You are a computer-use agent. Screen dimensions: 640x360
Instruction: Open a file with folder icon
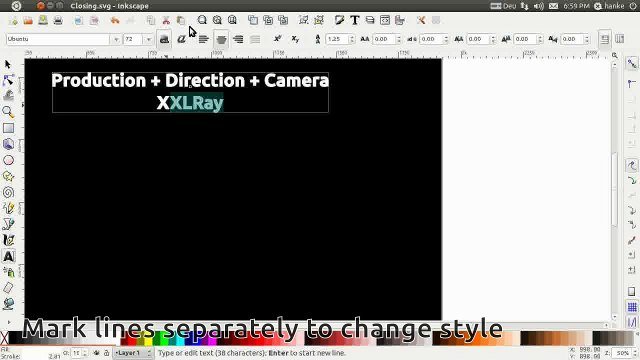point(28,20)
